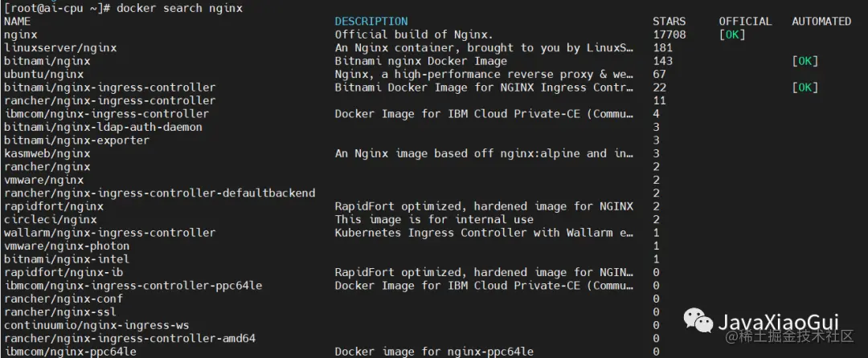Click 'Kubernetes Ingress Controller with Wallarm' description

point(484,233)
